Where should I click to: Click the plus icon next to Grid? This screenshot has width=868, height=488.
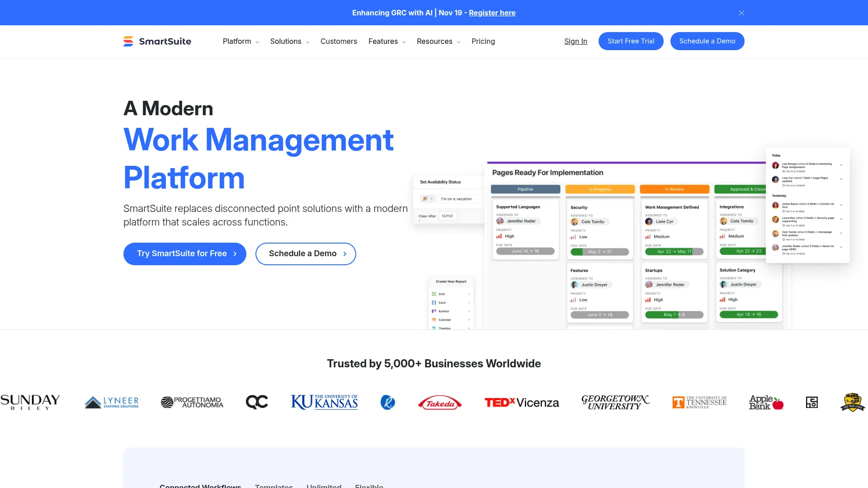click(x=469, y=294)
